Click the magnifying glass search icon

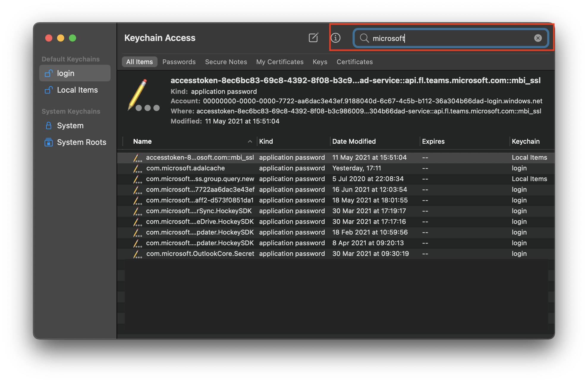[364, 38]
